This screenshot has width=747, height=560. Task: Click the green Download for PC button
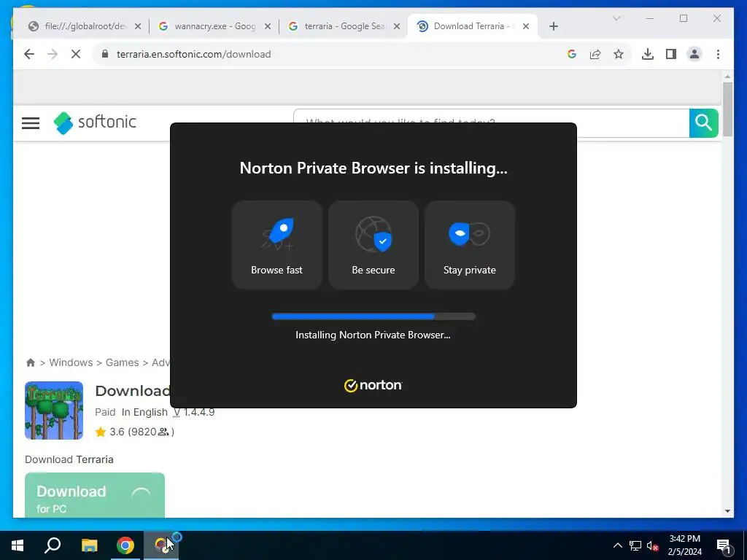[95, 495]
